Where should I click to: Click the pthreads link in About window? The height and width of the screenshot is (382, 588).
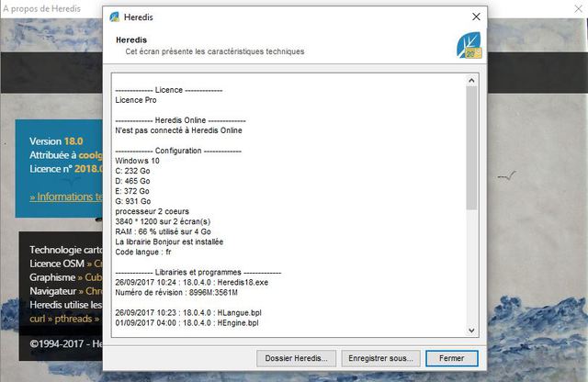pyautogui.click(x=73, y=319)
